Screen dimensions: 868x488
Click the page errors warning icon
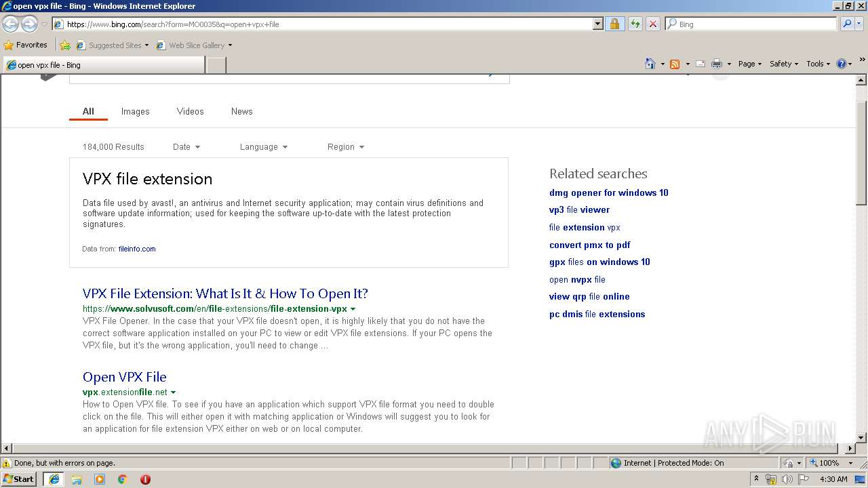tap(7, 463)
